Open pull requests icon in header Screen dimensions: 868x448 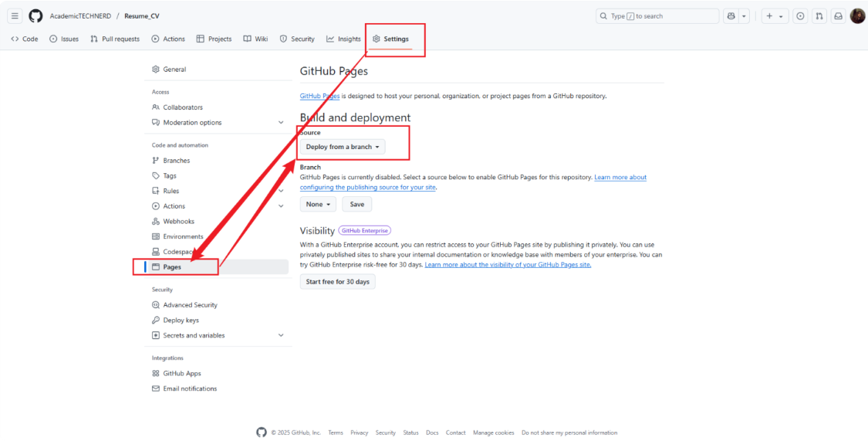(819, 16)
